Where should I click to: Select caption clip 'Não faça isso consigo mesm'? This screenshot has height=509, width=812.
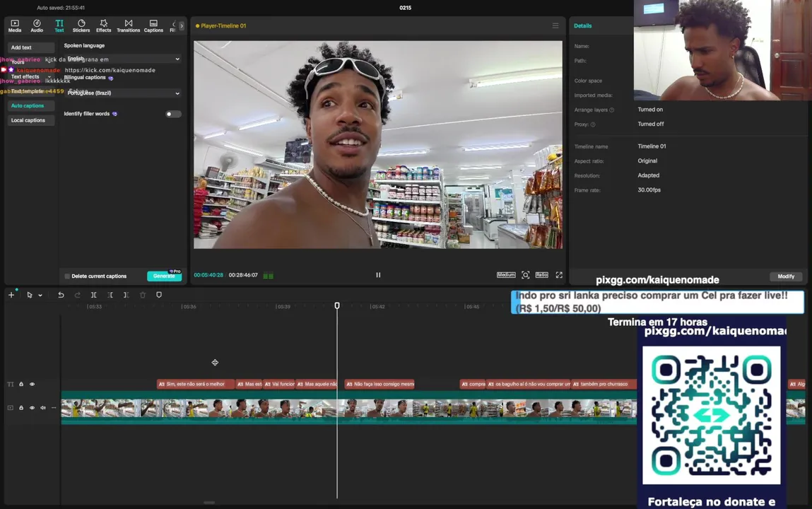[x=379, y=384]
